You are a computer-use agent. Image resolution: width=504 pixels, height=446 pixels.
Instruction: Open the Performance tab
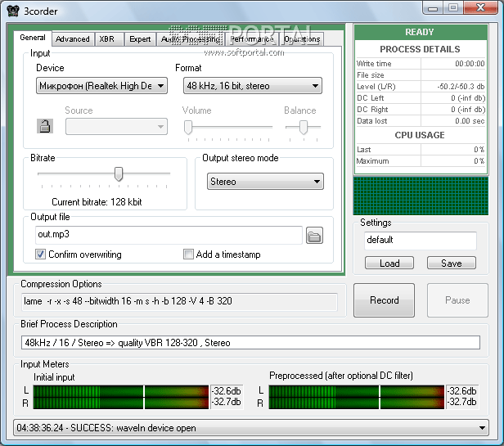click(x=252, y=39)
